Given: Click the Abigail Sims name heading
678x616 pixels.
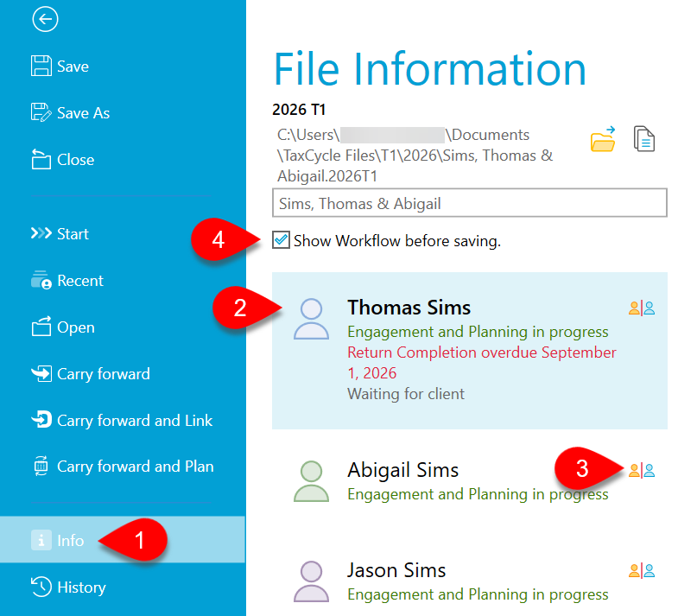Looking at the screenshot, I should (403, 470).
